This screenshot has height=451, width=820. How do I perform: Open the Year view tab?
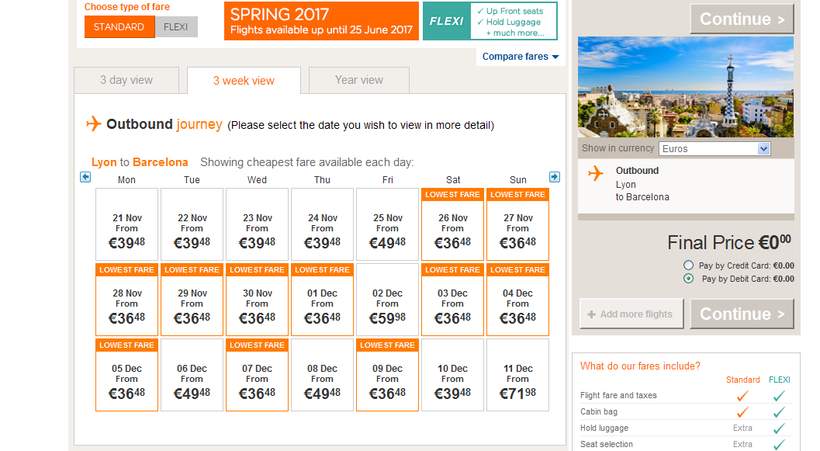pos(359,80)
